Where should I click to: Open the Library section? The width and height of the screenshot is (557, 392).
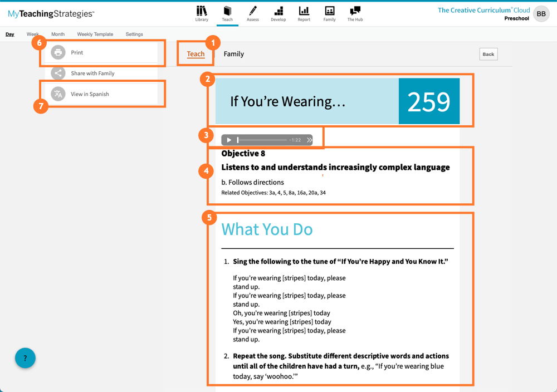pos(202,13)
